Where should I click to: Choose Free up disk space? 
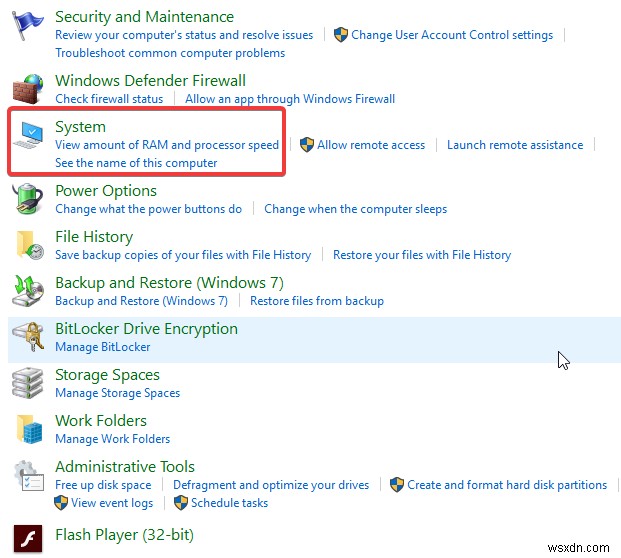pos(103,485)
